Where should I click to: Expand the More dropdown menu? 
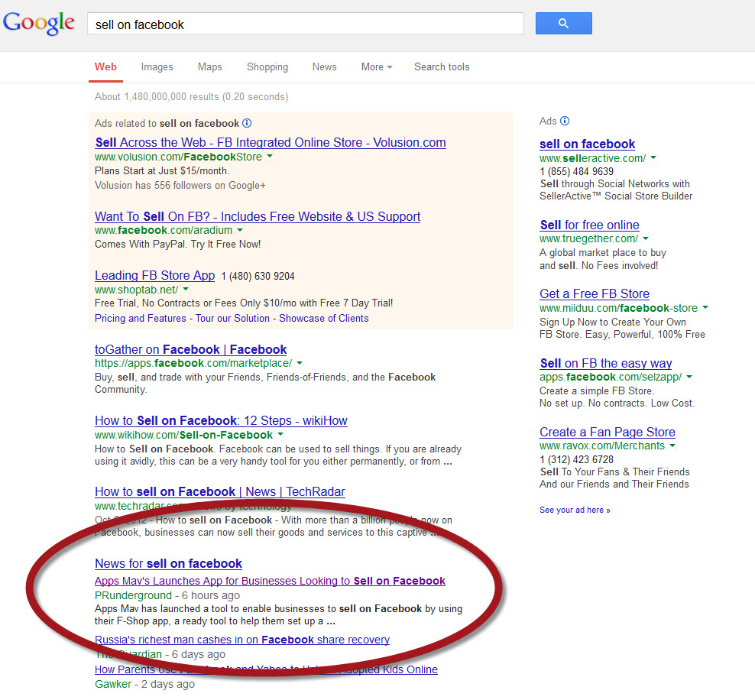pyautogui.click(x=377, y=67)
